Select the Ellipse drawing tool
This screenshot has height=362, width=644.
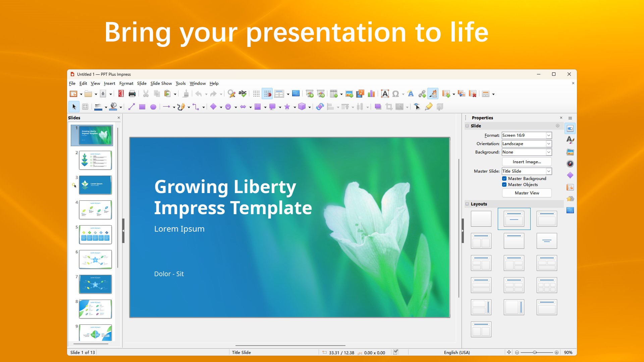153,107
